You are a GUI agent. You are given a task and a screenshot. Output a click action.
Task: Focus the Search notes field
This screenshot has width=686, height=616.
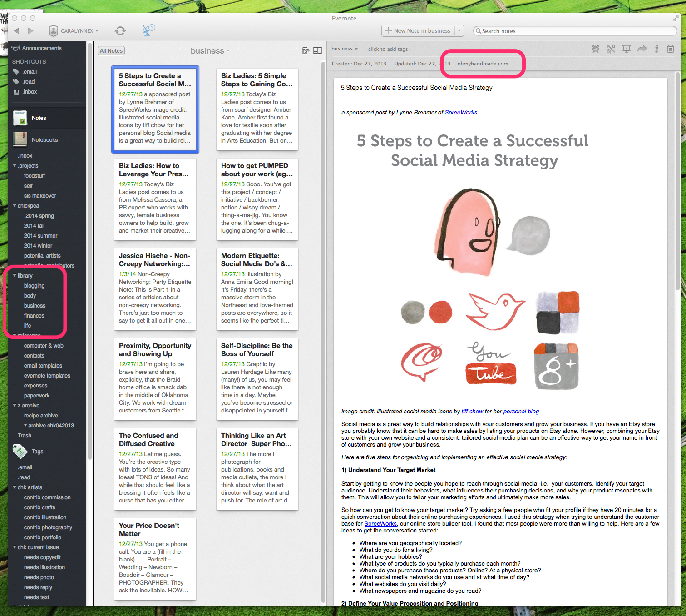[x=575, y=31]
